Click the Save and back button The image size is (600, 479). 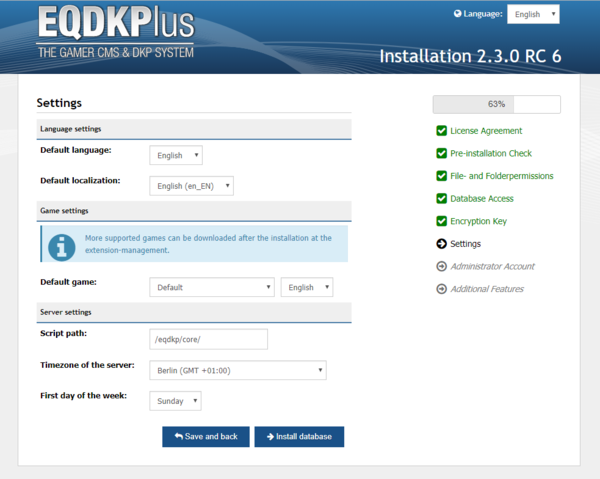206,437
